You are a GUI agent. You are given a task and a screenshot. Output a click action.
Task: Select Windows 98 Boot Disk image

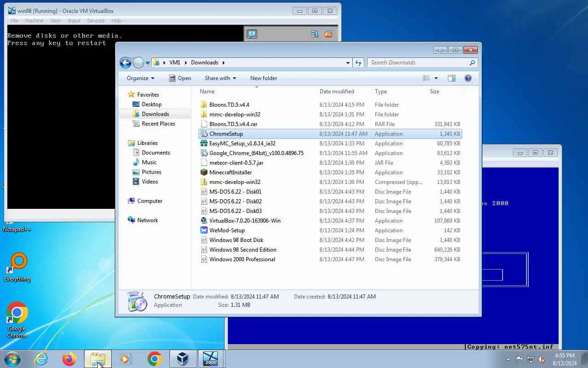(236, 240)
